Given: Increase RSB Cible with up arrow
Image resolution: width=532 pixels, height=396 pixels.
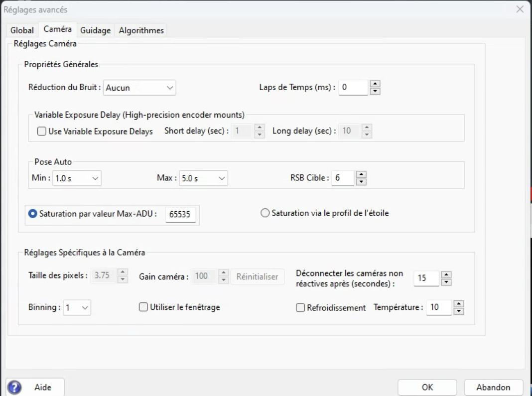Looking at the screenshot, I should (362, 174).
